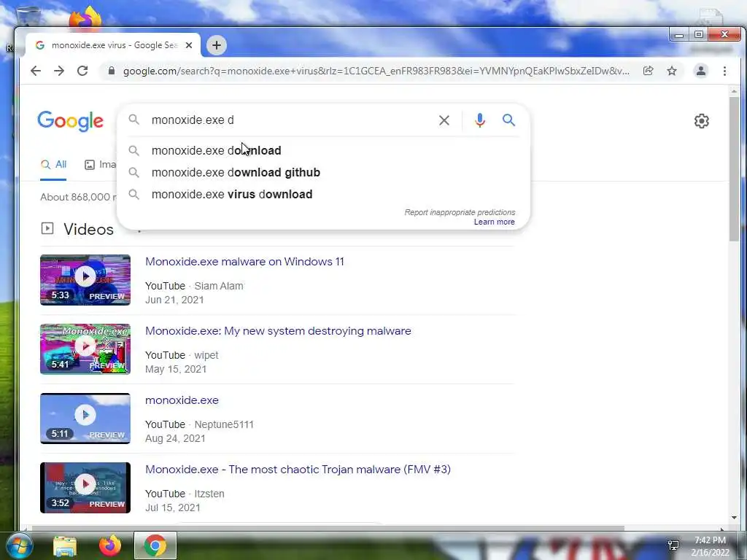Click the monoxide.exe virus browser tab
Viewport: 747px width, 560px height.
click(x=113, y=45)
